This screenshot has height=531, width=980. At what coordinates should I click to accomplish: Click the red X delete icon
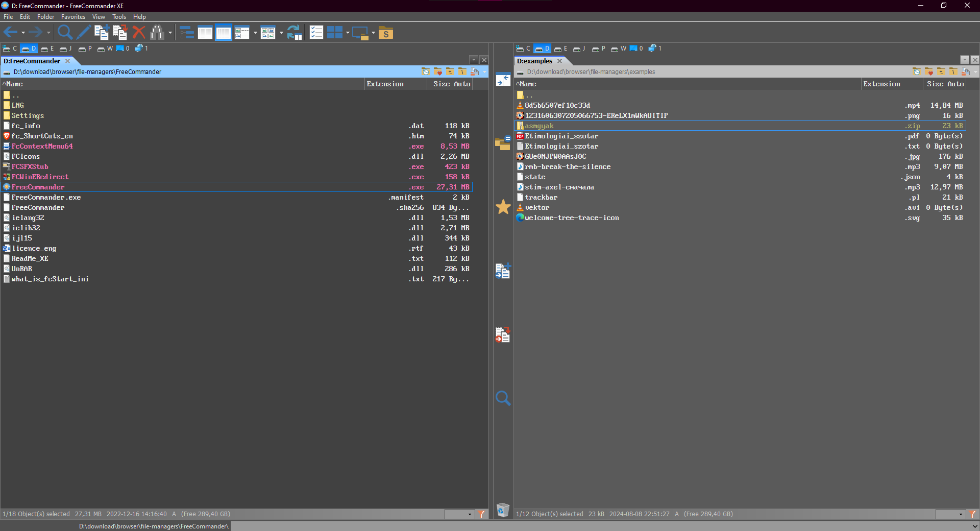[139, 33]
